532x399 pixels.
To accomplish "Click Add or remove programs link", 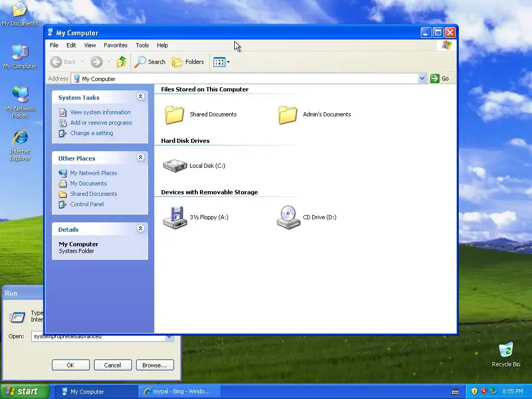I will [101, 123].
